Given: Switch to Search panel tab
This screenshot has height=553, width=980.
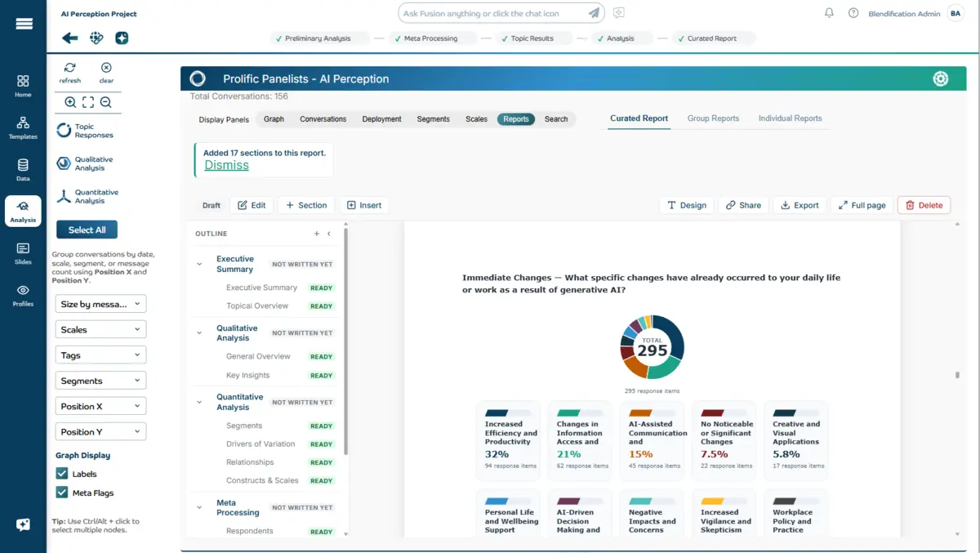Looking at the screenshot, I should click(x=556, y=119).
